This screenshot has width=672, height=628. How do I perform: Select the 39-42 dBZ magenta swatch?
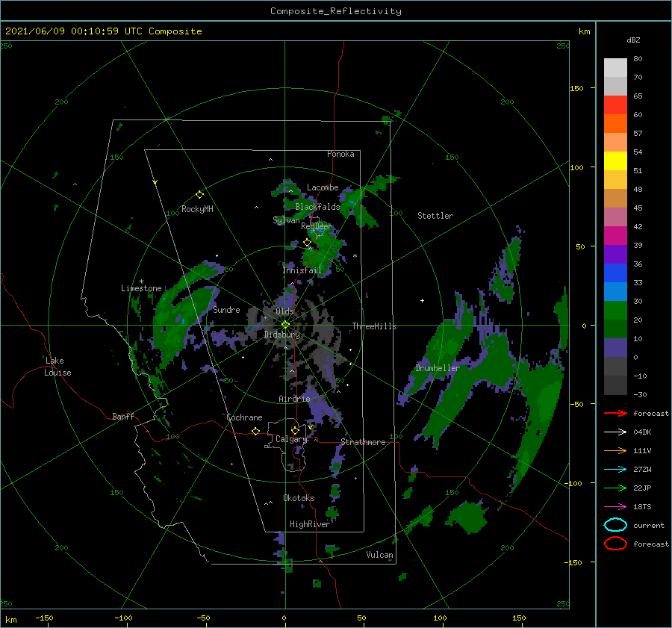pos(615,236)
